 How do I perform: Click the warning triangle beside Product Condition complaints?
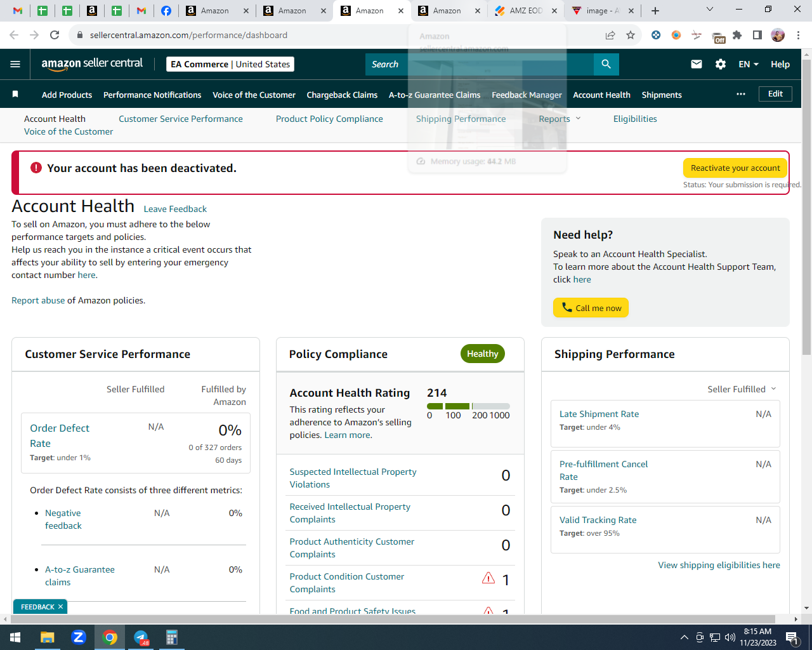click(488, 578)
